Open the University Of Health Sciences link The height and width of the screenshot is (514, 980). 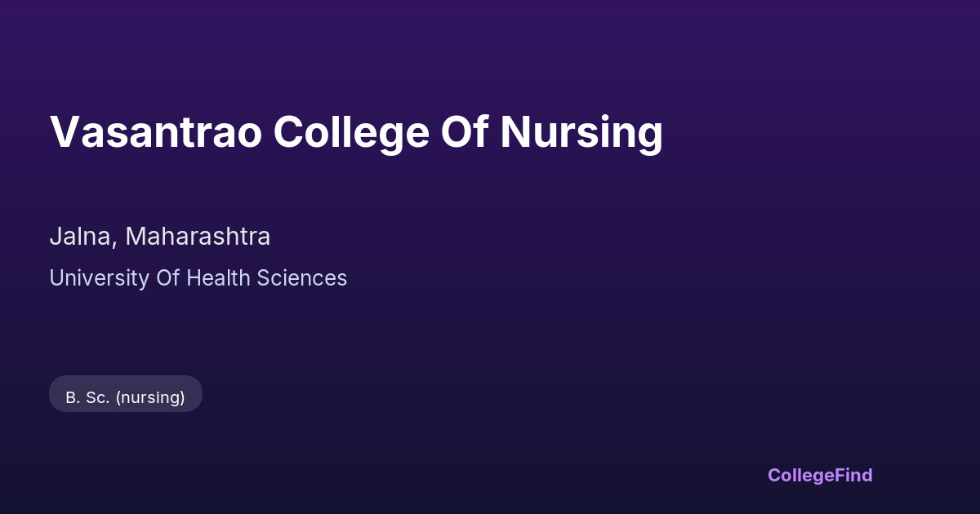click(x=198, y=278)
